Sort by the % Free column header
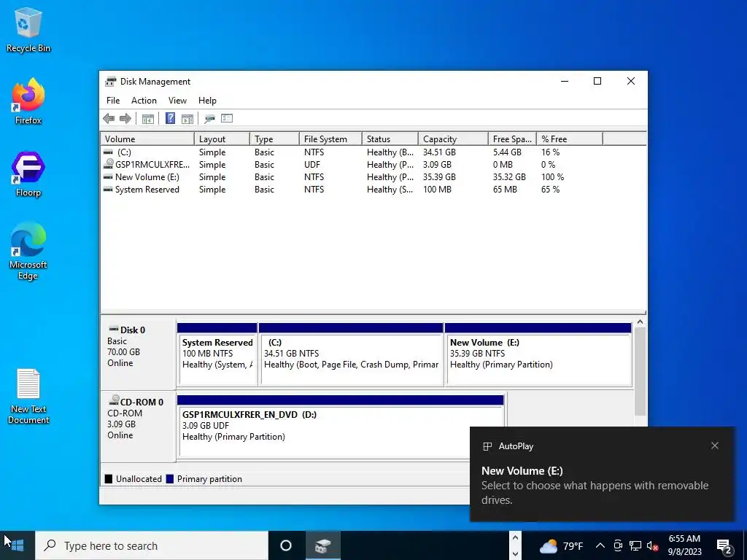 pos(570,139)
